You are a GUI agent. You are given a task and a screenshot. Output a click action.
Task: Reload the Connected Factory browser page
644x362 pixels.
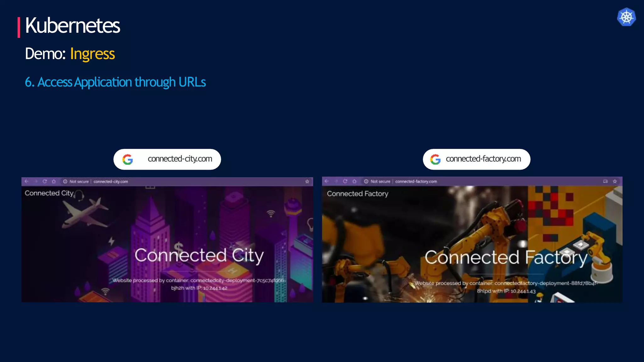click(345, 181)
